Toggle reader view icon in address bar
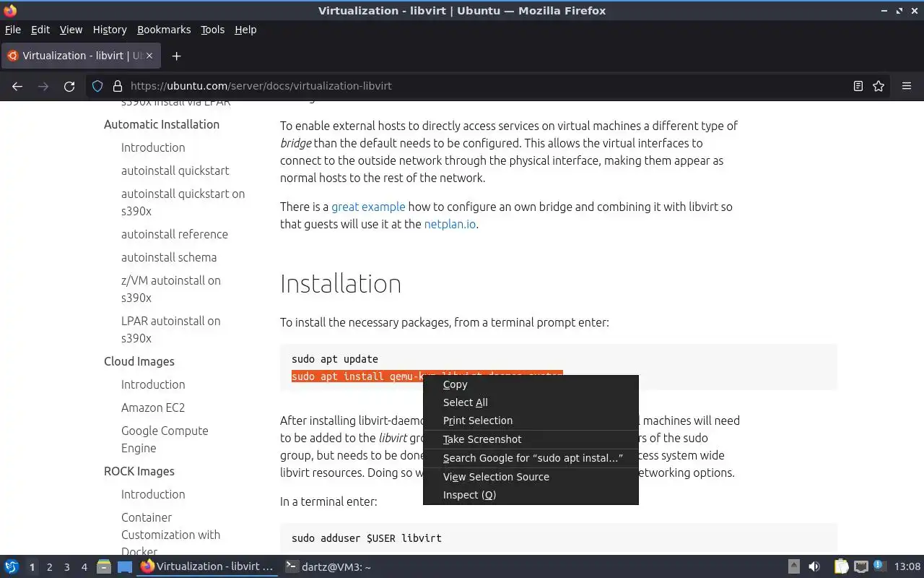Viewport: 924px width, 578px height. 858,86
